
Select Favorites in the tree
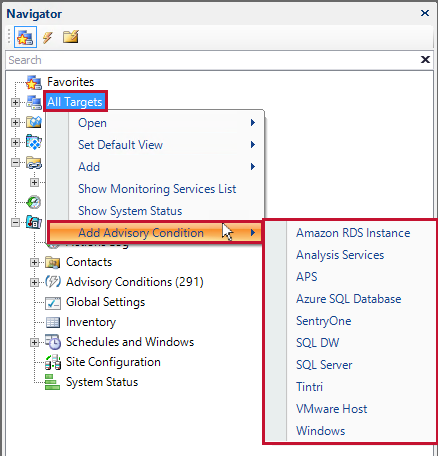[70, 82]
